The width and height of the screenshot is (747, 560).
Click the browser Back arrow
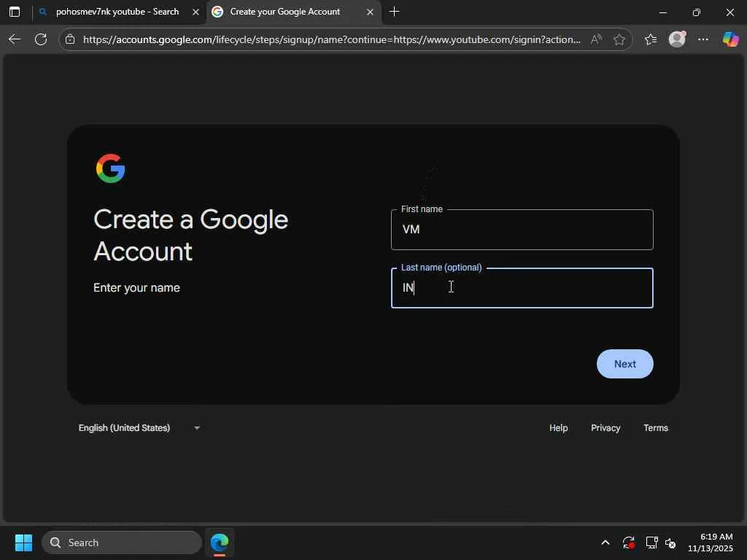coord(15,39)
